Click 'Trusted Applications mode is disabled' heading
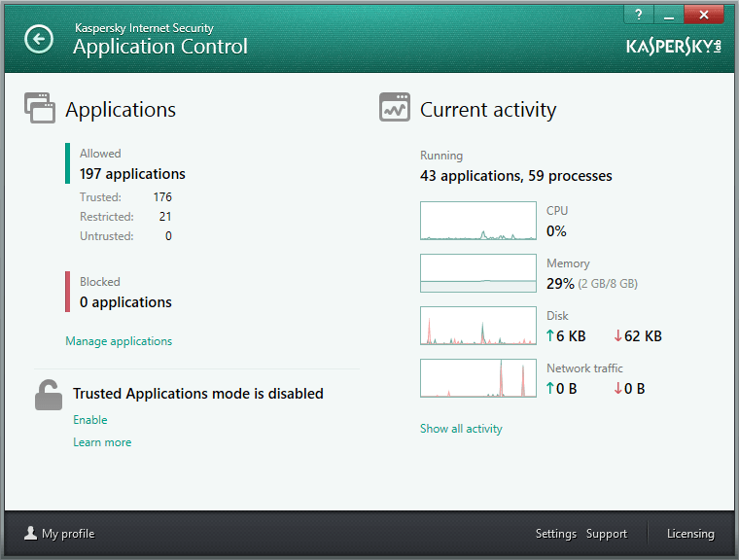This screenshot has height=560, width=739. click(198, 394)
